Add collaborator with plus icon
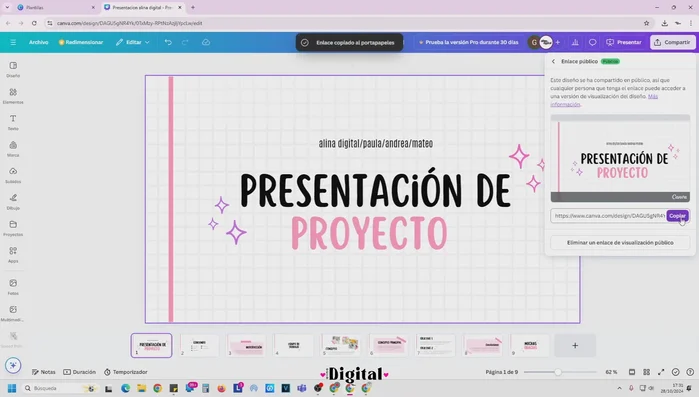The height and width of the screenshot is (397, 699). 558,42
